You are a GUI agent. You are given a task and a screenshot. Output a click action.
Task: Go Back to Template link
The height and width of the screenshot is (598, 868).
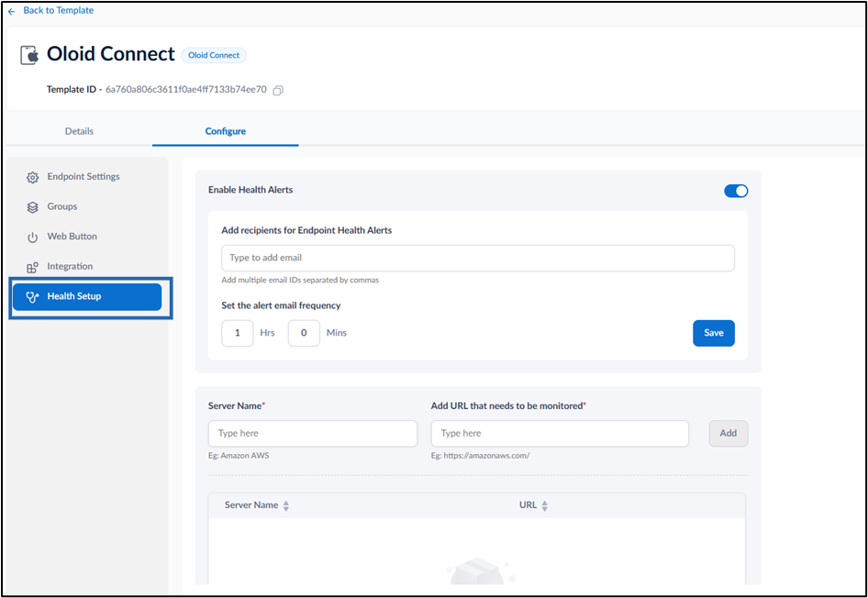click(59, 10)
